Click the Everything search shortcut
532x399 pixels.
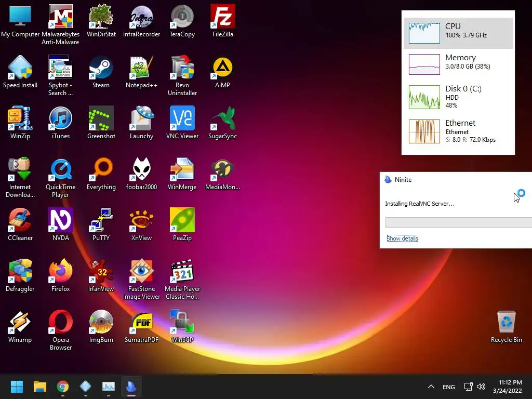coord(101,173)
